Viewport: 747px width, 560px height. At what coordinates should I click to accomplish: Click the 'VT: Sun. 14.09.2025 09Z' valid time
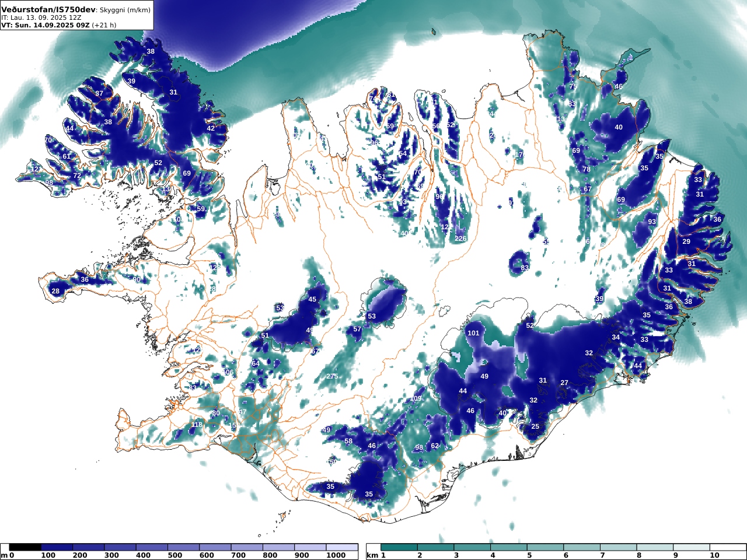(45, 25)
